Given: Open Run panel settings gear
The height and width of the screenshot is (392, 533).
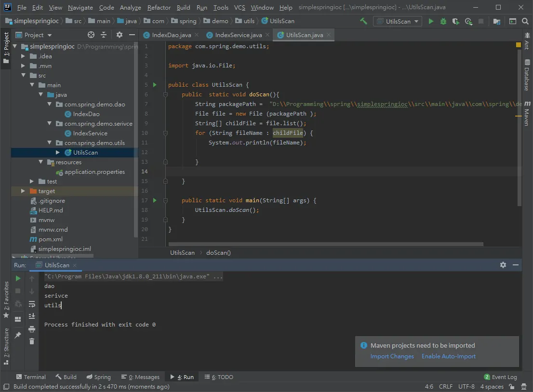Looking at the screenshot, I should (503, 265).
